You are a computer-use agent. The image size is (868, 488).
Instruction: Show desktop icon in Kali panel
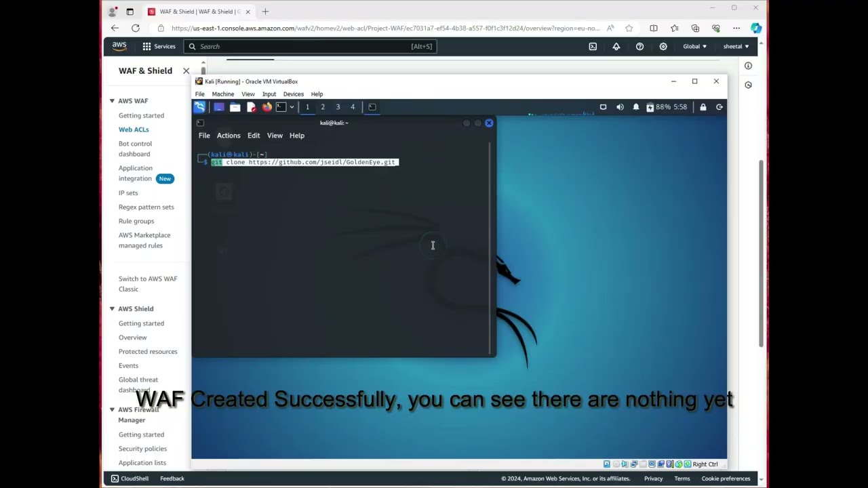point(218,107)
